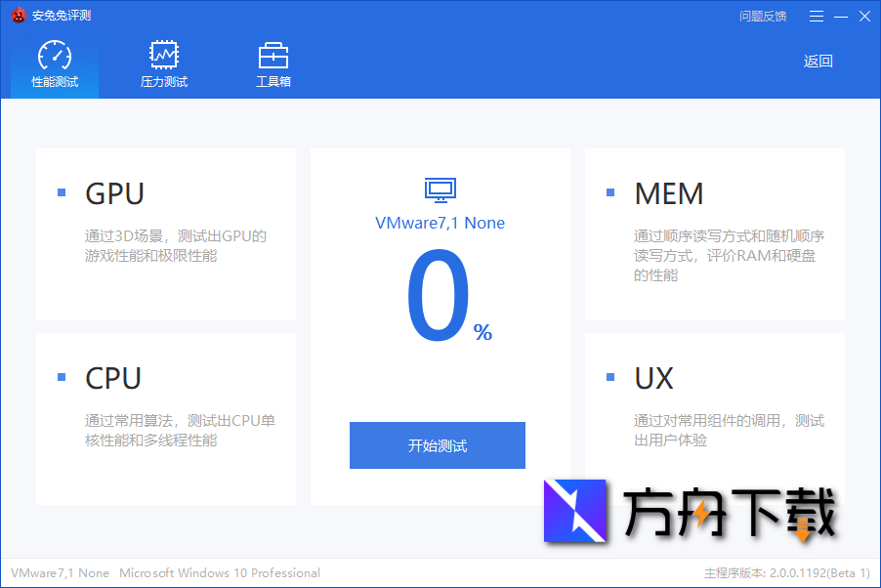Select the MEM test card
The image size is (881, 588).
point(714,234)
